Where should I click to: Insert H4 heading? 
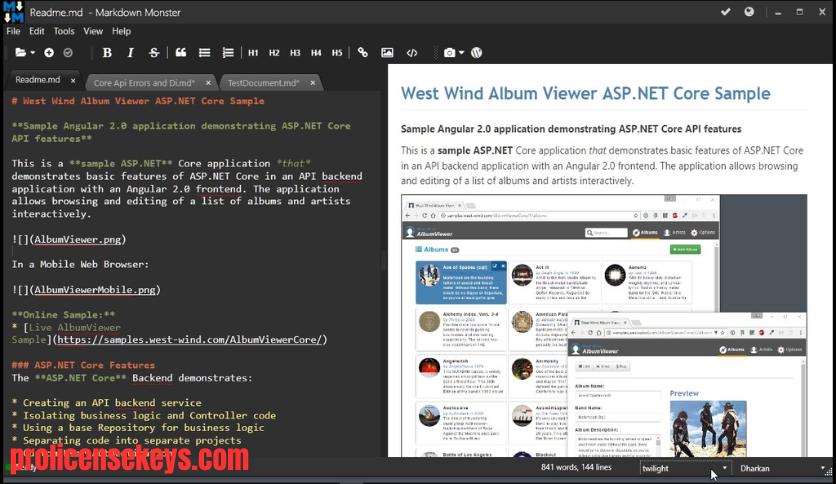click(316, 53)
